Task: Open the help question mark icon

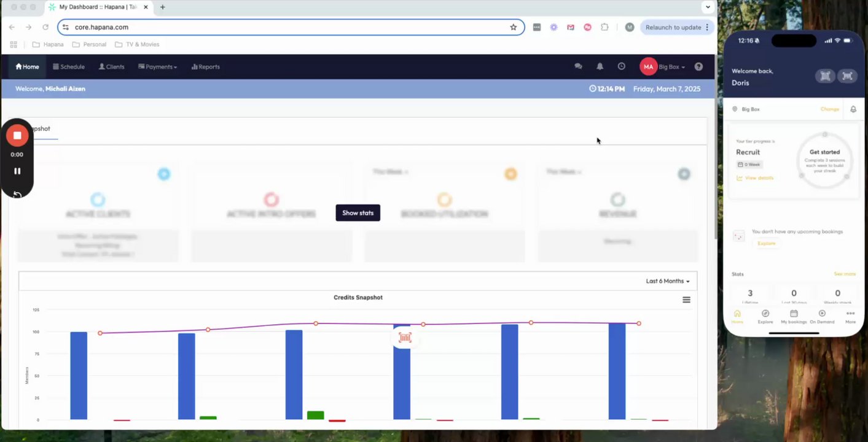Action: click(x=698, y=66)
